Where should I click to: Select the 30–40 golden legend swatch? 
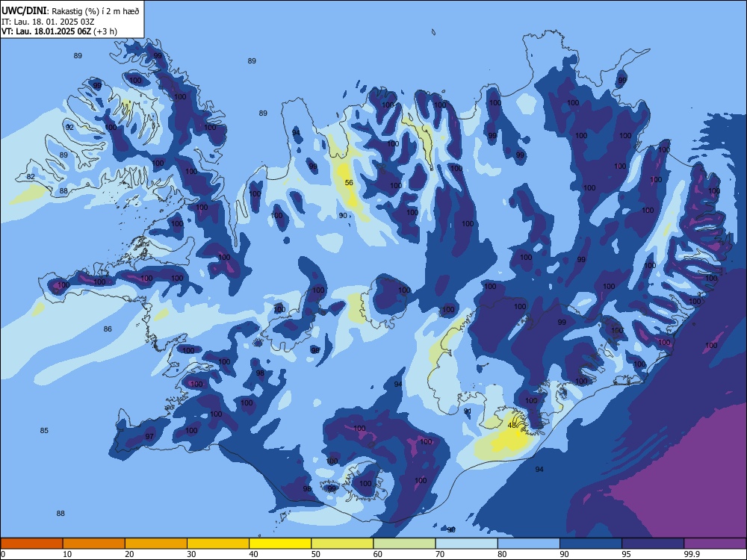(x=218, y=544)
